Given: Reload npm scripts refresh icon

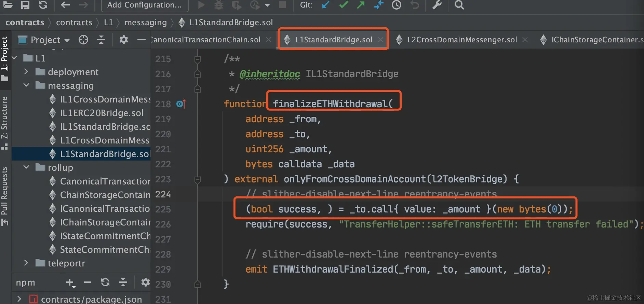Looking at the screenshot, I should 105,282.
